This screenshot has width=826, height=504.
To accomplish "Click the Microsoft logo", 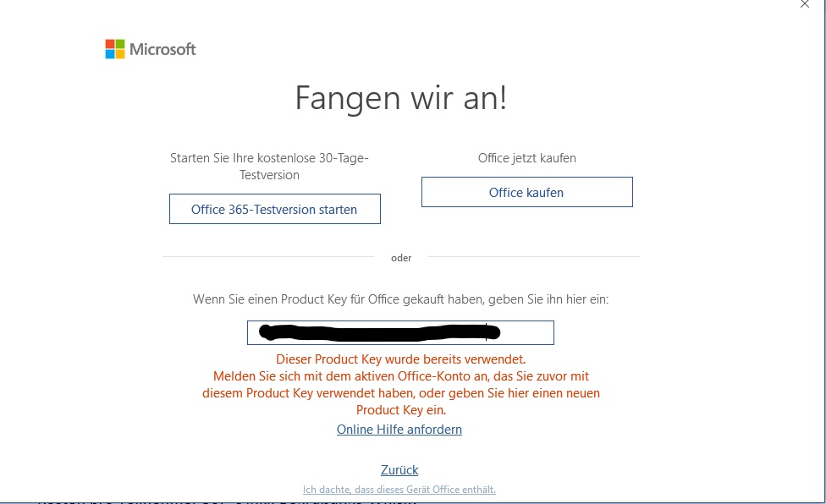I will [151, 49].
